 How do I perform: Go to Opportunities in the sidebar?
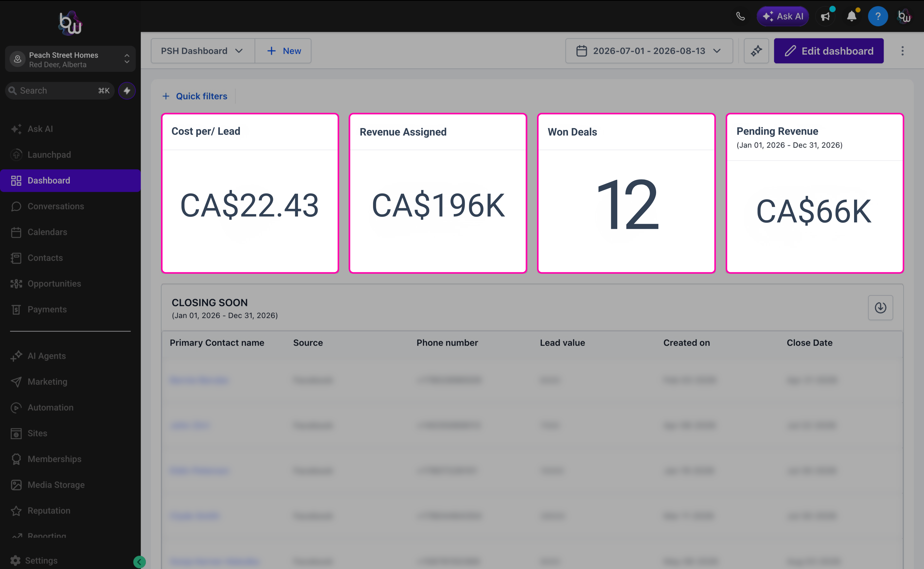pyautogui.click(x=70, y=284)
